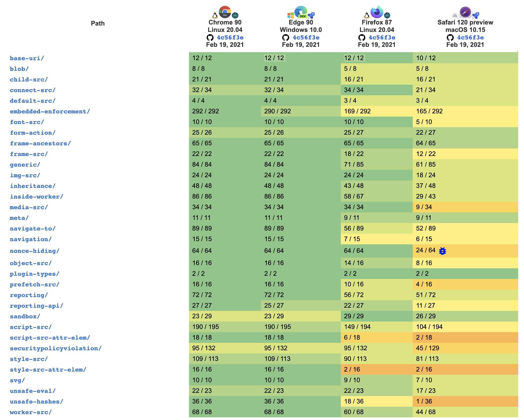Screen dimensions: 524x420
Task: Click Windows logo icon beside Edge
Action: point(290,15)
